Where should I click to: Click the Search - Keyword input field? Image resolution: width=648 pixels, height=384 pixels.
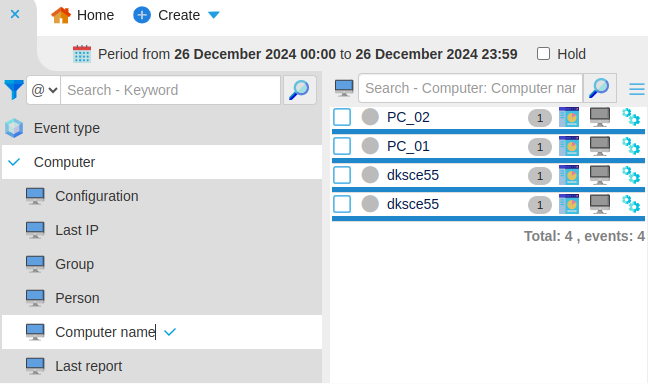click(170, 90)
